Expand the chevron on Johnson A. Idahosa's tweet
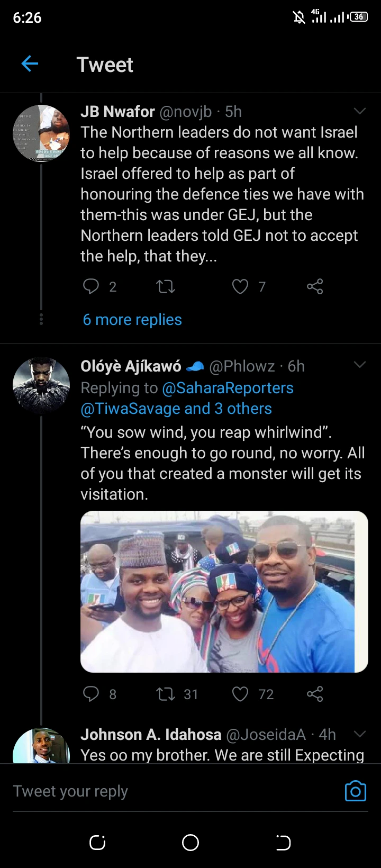The height and width of the screenshot is (868, 381). pos(360,734)
